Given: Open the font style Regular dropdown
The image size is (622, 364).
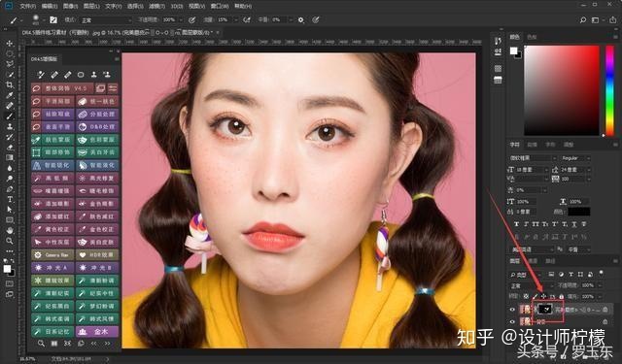Looking at the screenshot, I should click(x=575, y=158).
